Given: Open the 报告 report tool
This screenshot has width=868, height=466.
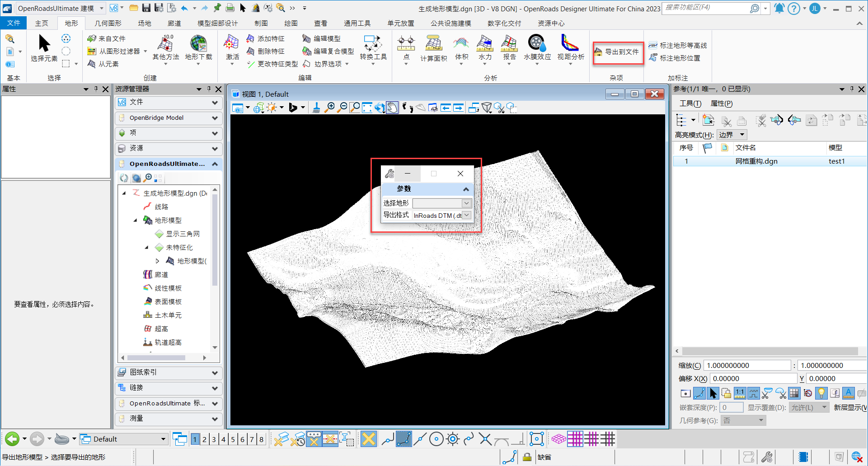Looking at the screenshot, I should pyautogui.click(x=509, y=47).
